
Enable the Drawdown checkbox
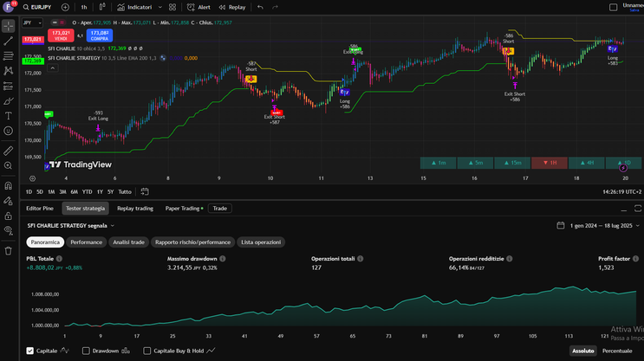click(x=86, y=351)
